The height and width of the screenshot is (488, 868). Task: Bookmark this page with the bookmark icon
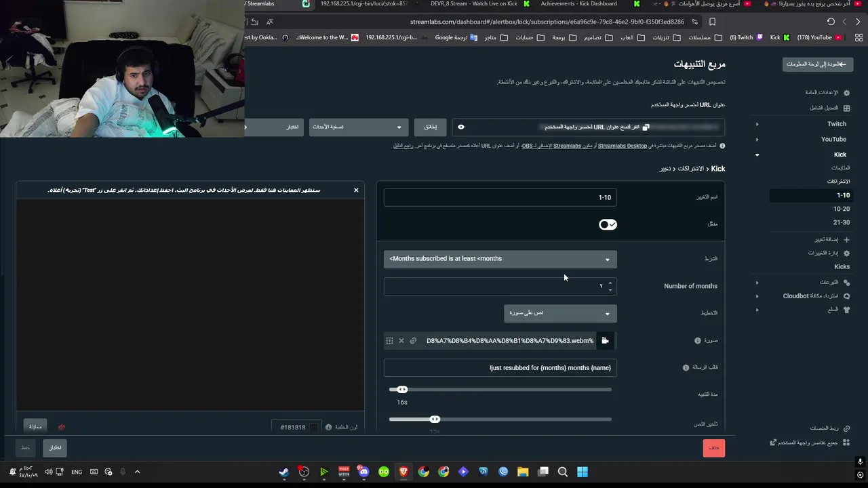pos(712,22)
